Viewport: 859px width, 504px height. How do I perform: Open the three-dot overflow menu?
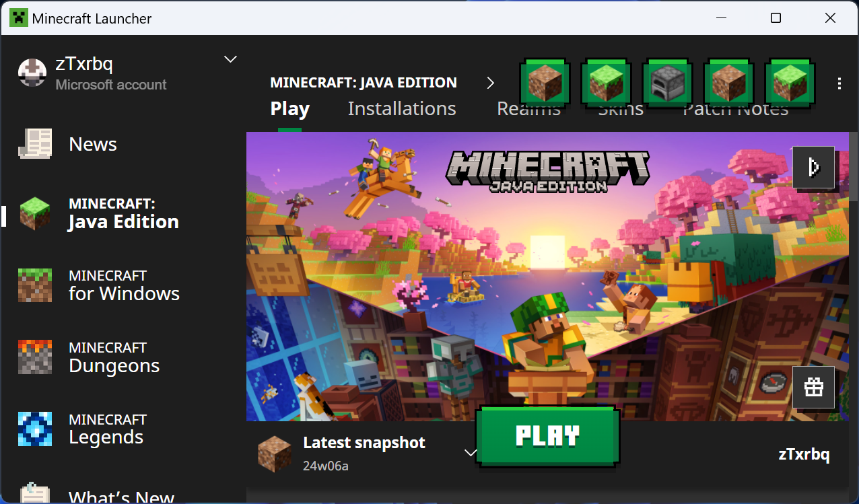point(839,83)
